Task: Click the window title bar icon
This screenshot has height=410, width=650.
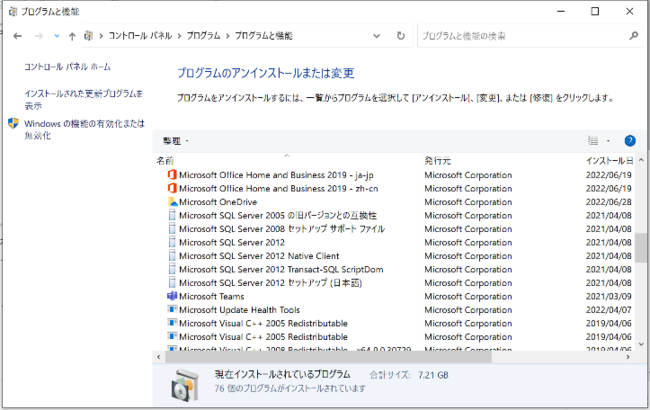Action: 13,12
